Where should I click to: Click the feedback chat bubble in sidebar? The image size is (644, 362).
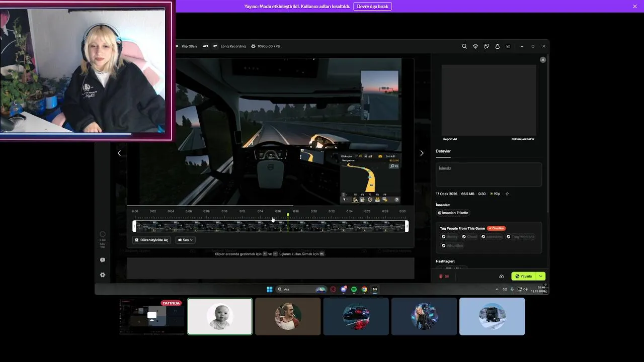(103, 260)
